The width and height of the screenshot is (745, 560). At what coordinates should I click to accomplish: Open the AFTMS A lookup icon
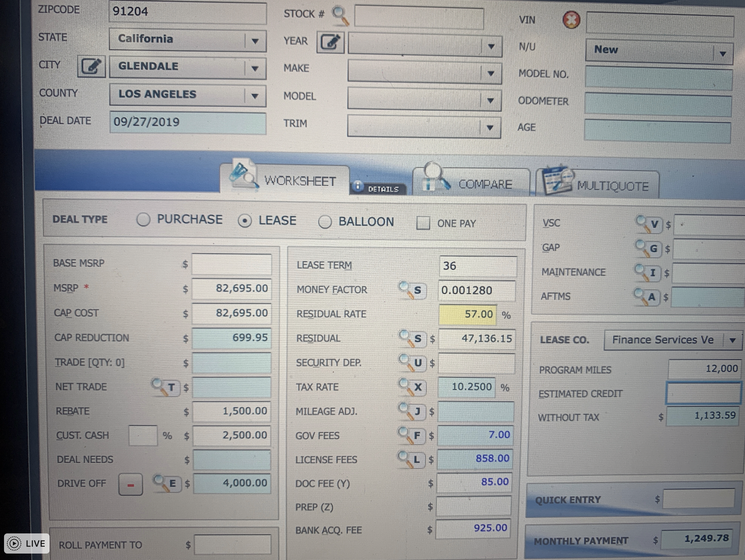coord(647,297)
